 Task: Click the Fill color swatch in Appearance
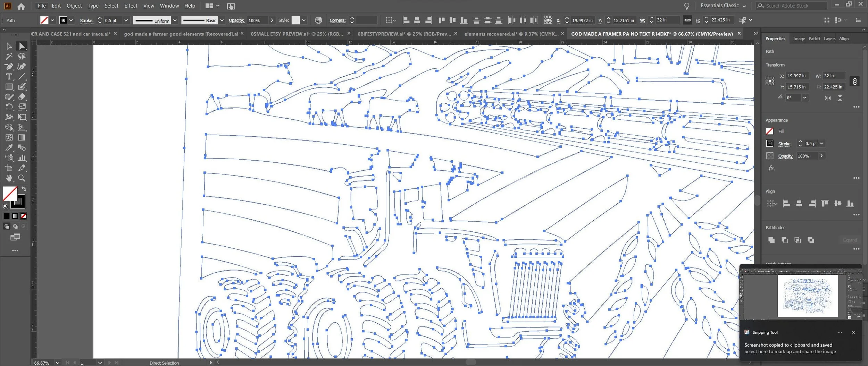[770, 131]
